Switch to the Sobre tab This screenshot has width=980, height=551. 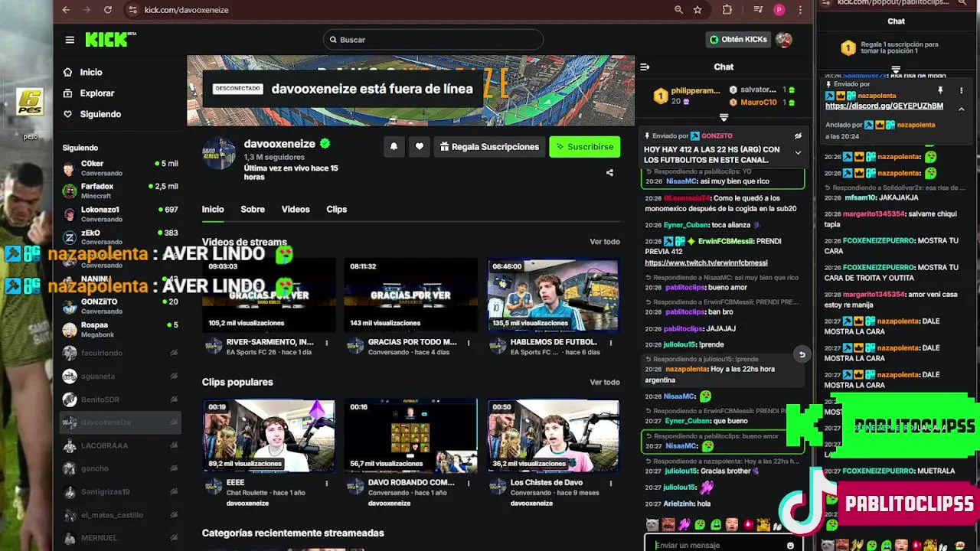tap(253, 210)
